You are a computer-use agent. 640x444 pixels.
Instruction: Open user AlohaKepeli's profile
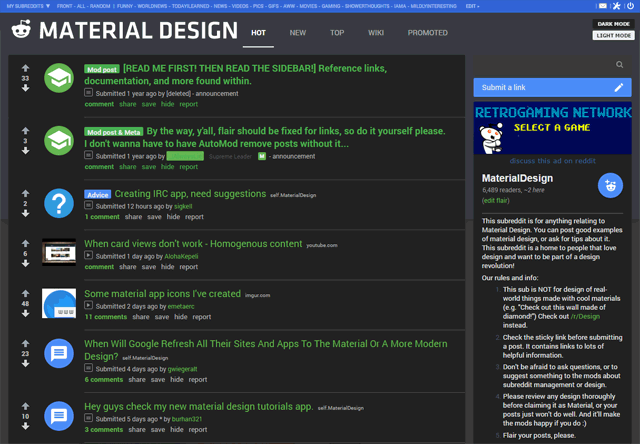(181, 256)
